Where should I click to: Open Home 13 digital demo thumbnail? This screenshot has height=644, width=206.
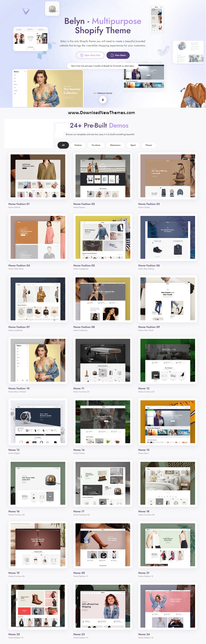click(x=38, y=422)
